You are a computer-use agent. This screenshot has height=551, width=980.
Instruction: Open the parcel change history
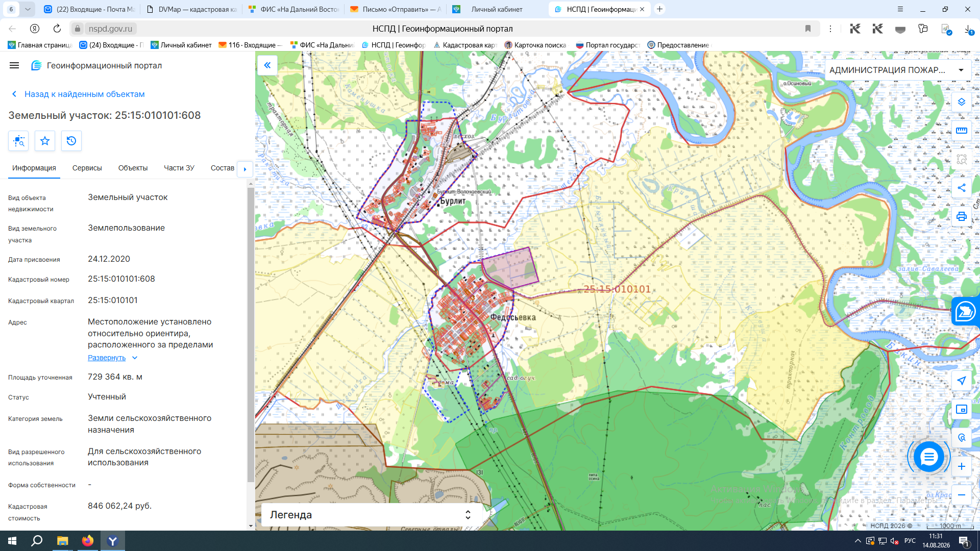[x=71, y=141]
